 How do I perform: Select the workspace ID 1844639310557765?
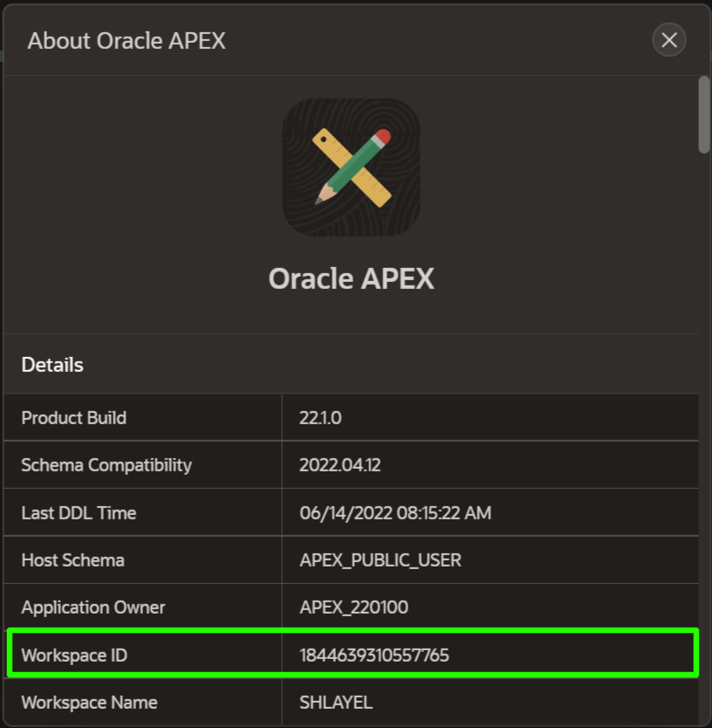tap(374, 656)
